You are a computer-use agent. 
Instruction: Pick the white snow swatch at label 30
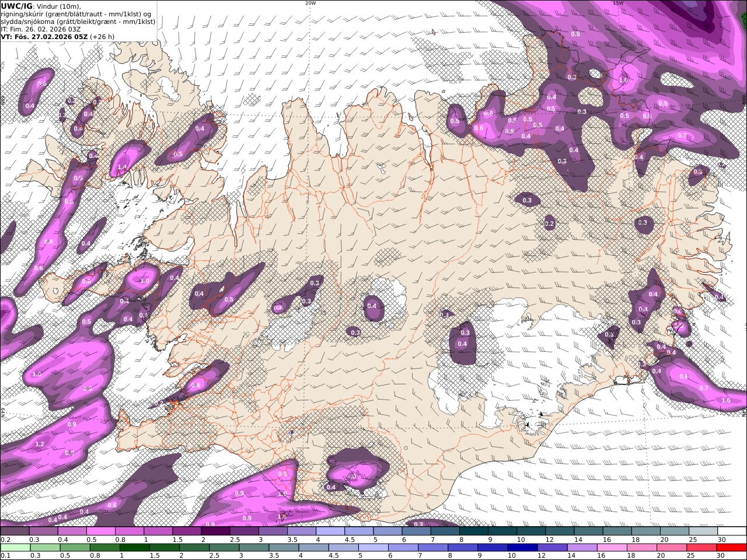tap(732, 531)
